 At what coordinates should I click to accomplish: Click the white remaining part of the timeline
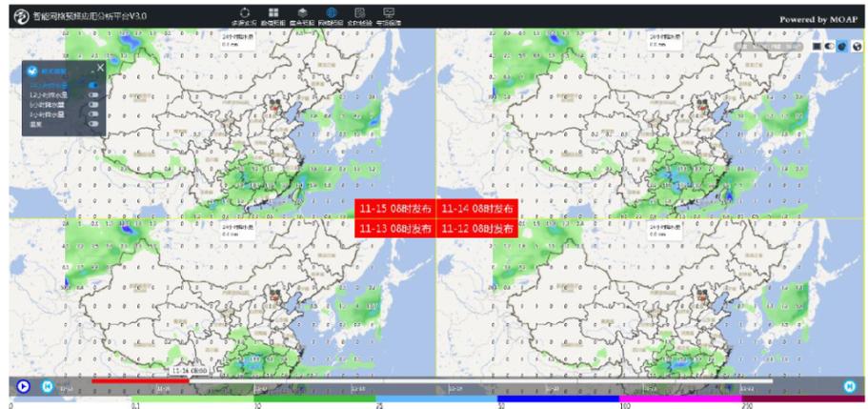(481, 380)
